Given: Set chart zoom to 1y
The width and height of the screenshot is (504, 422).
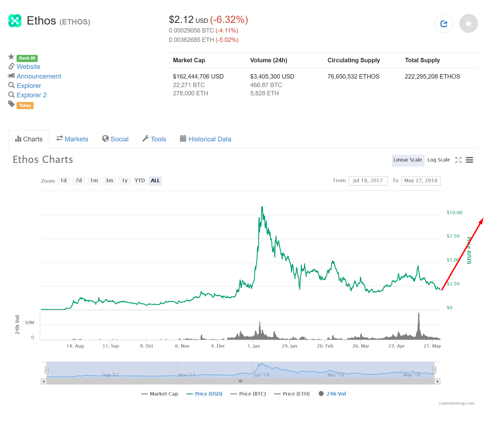Looking at the screenshot, I should (x=125, y=181).
